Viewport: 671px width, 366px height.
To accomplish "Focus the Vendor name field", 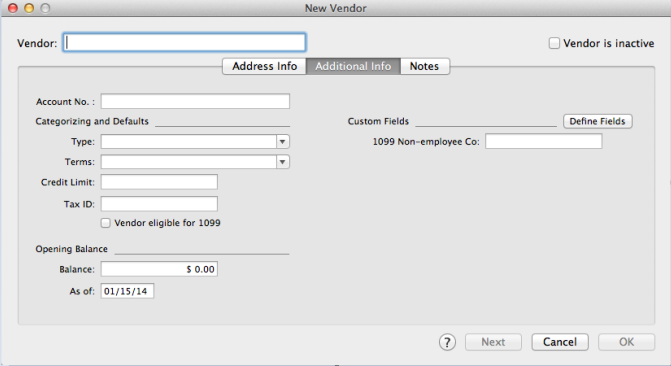I will pos(184,43).
